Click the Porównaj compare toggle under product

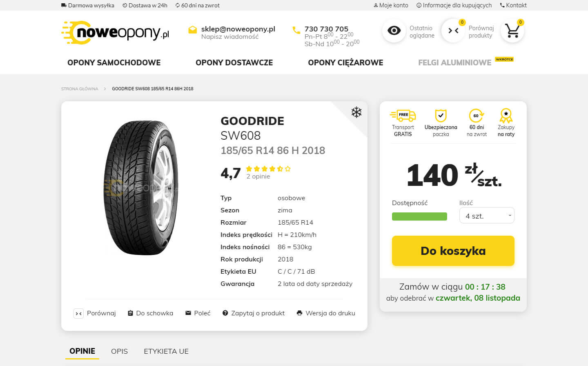coord(95,313)
